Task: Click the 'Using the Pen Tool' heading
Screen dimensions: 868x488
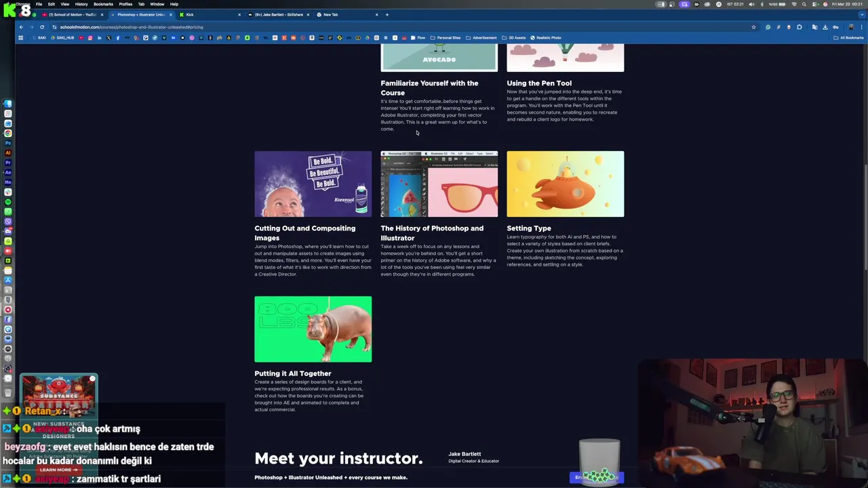Action: [x=539, y=83]
